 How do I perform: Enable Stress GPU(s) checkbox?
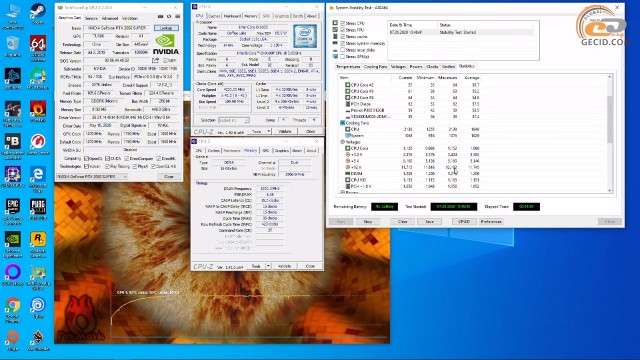342,56
